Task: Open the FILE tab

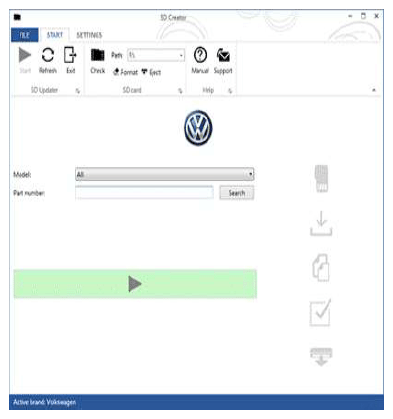Action: tap(25, 35)
